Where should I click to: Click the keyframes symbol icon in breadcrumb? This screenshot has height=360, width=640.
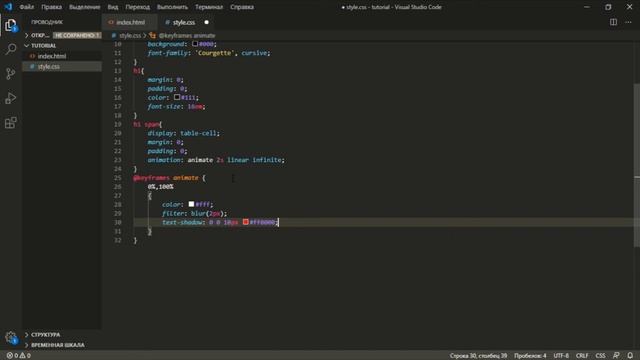pyautogui.click(x=153, y=36)
